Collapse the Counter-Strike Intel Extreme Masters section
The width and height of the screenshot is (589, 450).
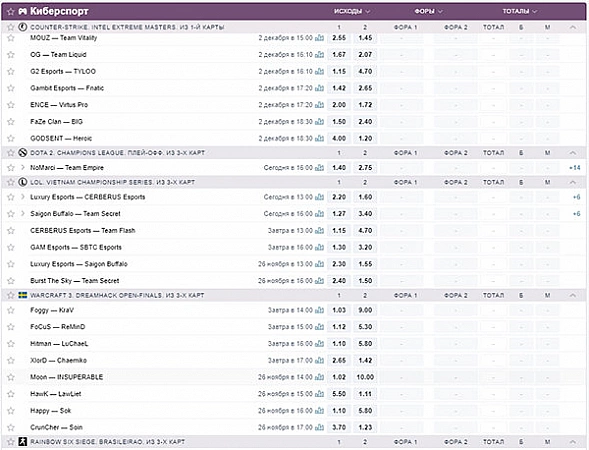(x=572, y=27)
